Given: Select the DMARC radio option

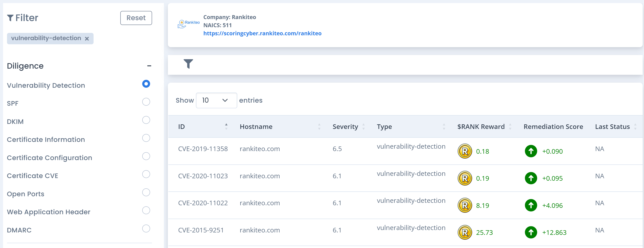Looking at the screenshot, I should tap(146, 228).
